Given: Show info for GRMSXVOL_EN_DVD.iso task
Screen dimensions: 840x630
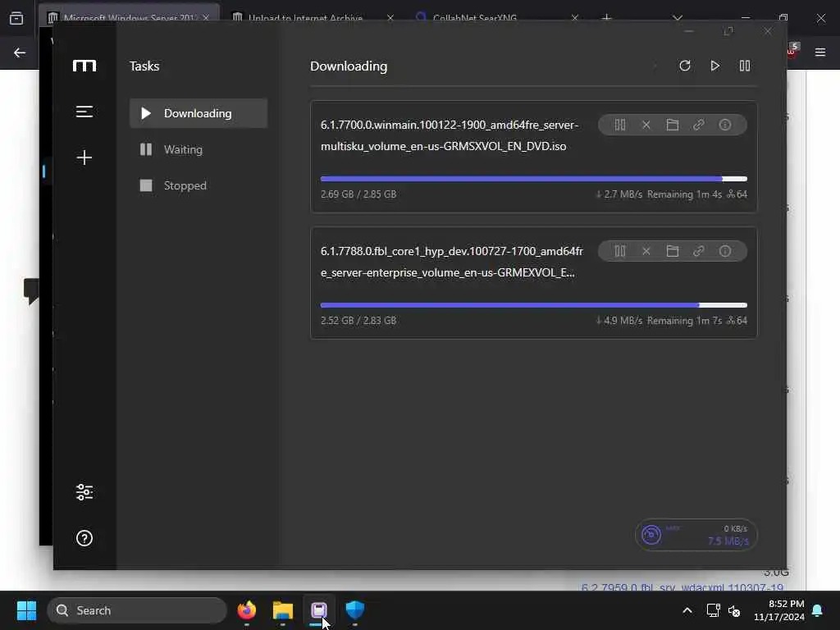Looking at the screenshot, I should click(725, 125).
